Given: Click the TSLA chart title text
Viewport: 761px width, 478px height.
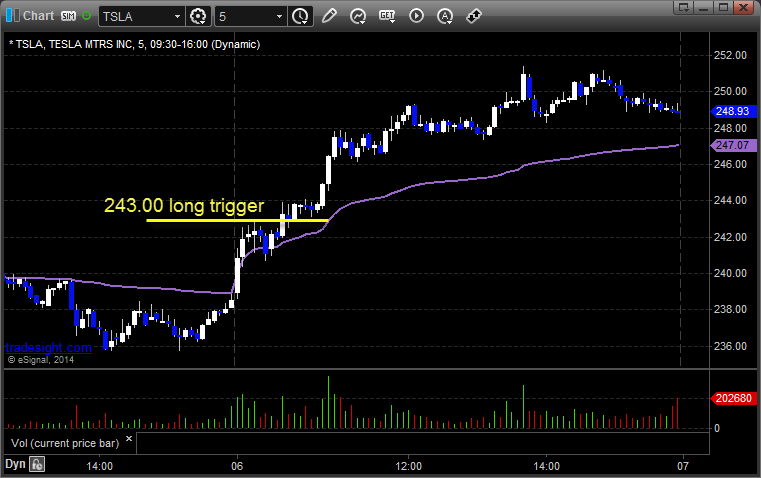Looking at the screenshot, I should pos(134,44).
